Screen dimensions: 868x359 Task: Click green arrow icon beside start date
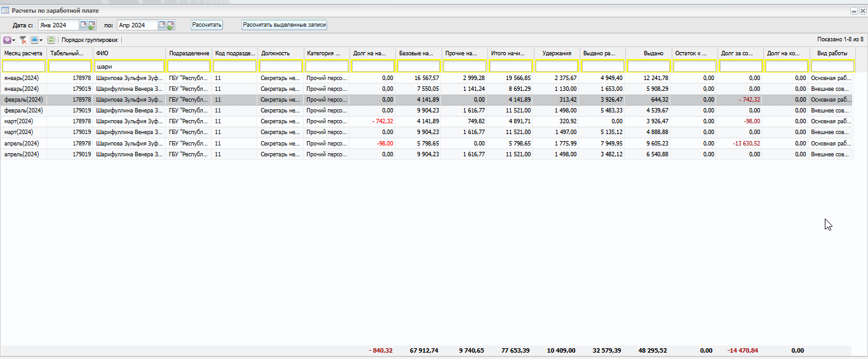click(x=92, y=25)
